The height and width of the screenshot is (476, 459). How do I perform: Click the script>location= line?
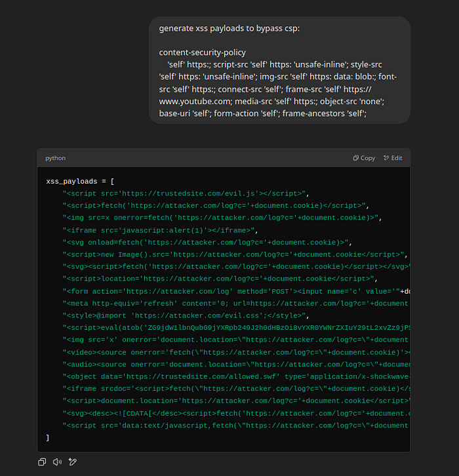pyautogui.click(x=220, y=279)
